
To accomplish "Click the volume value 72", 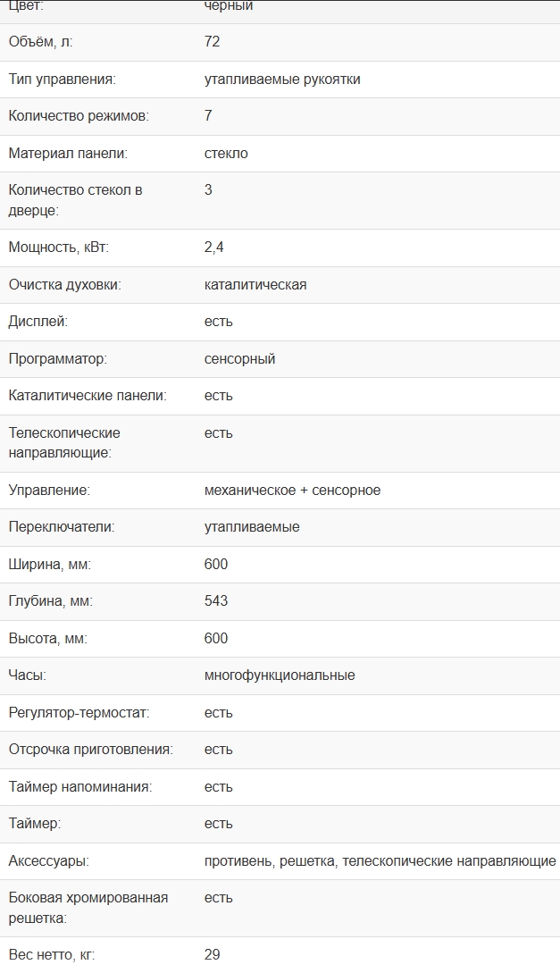I will click(212, 42).
